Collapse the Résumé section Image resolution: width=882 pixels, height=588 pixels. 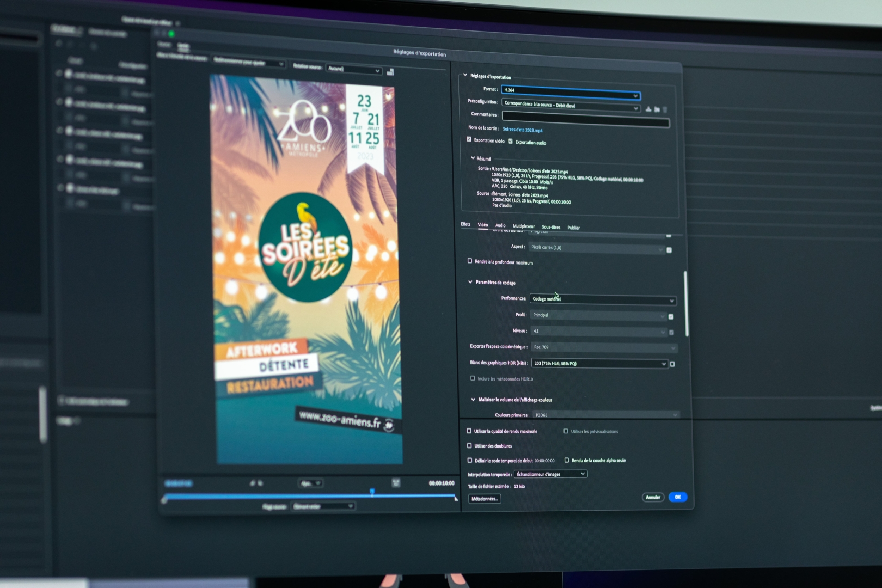tap(473, 158)
